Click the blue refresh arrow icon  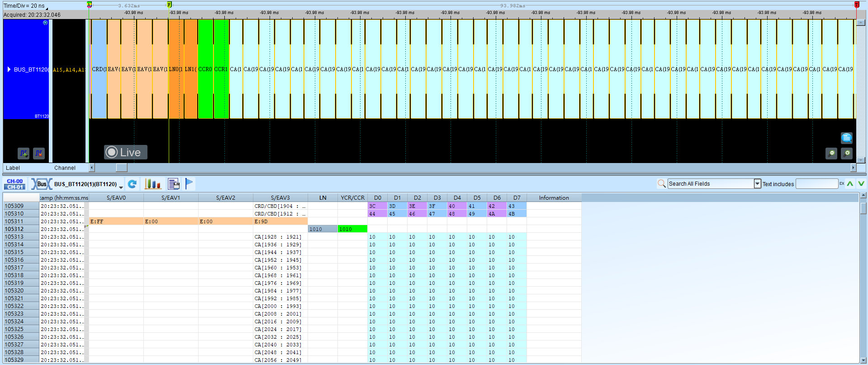click(132, 184)
